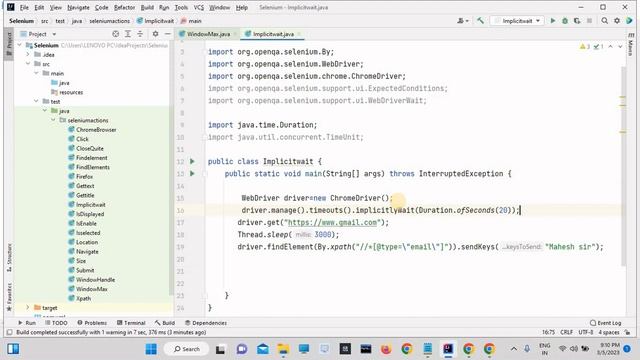The image size is (640, 360).
Task: Open the TODO tool window
Action: tap(56, 322)
